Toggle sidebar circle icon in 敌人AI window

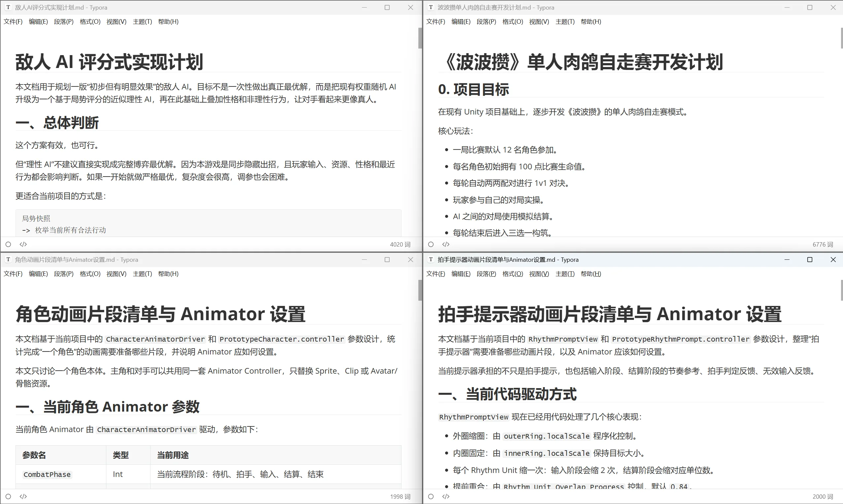(x=9, y=244)
